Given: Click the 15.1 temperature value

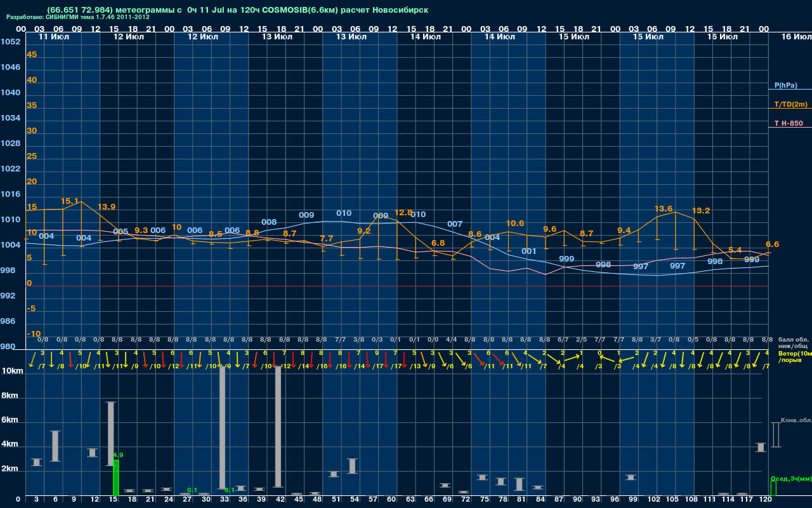Looking at the screenshot, I should (70, 201).
